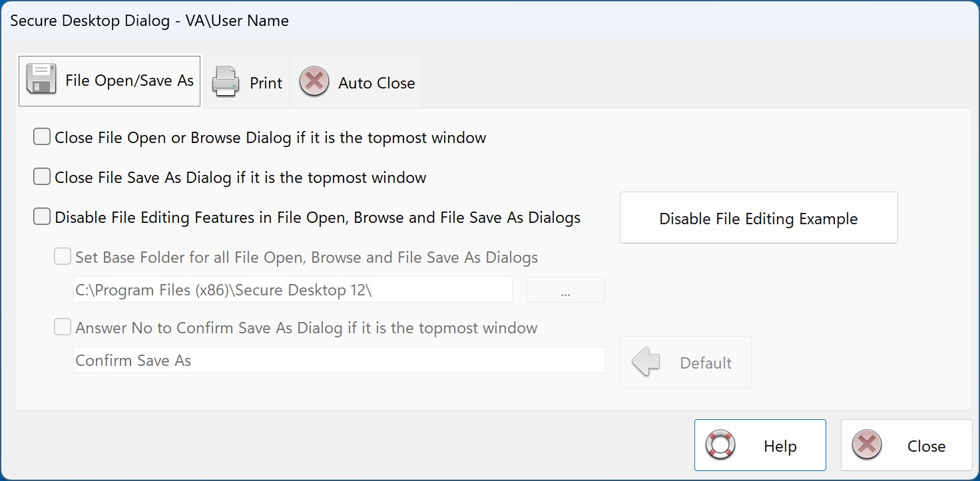Image resolution: width=980 pixels, height=481 pixels.
Task: Enable closing File Open dialog when topmost
Action: (41, 136)
